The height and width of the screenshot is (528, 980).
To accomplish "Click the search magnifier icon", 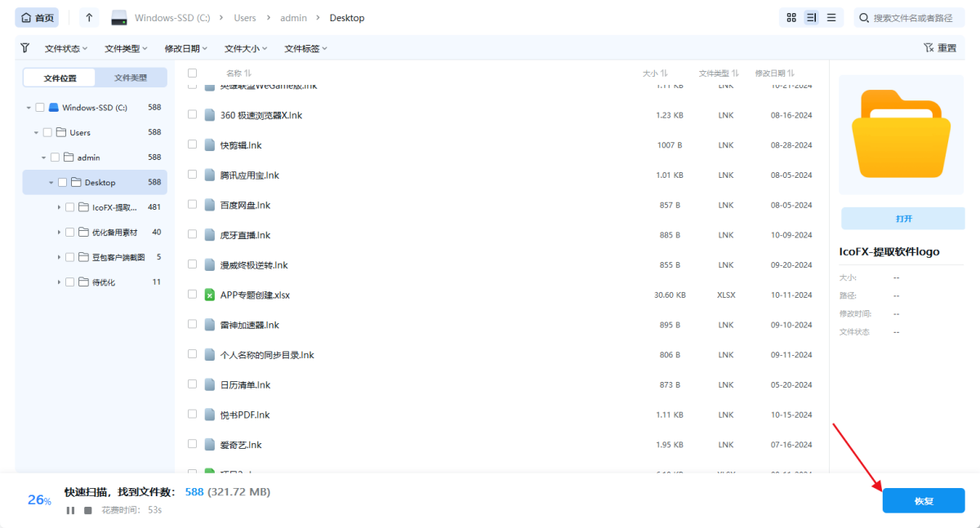I will point(865,17).
